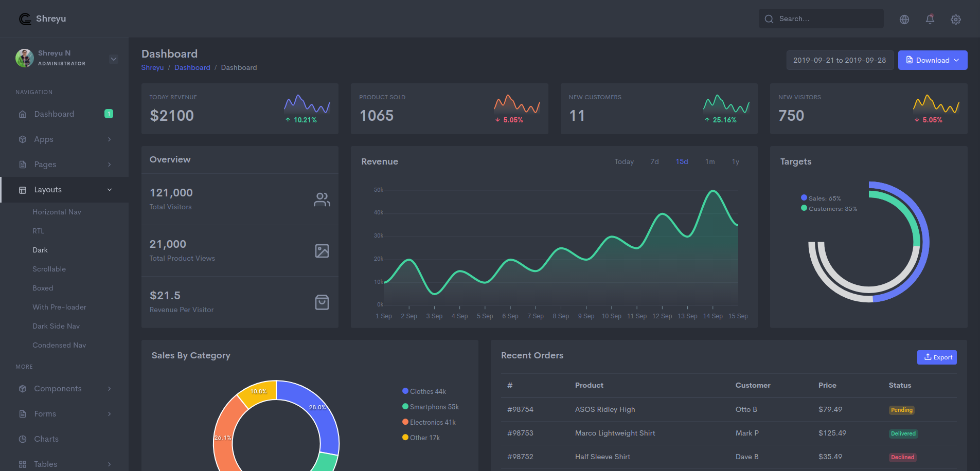Select the 15d revenue tab
This screenshot has height=471, width=980.
click(x=682, y=161)
